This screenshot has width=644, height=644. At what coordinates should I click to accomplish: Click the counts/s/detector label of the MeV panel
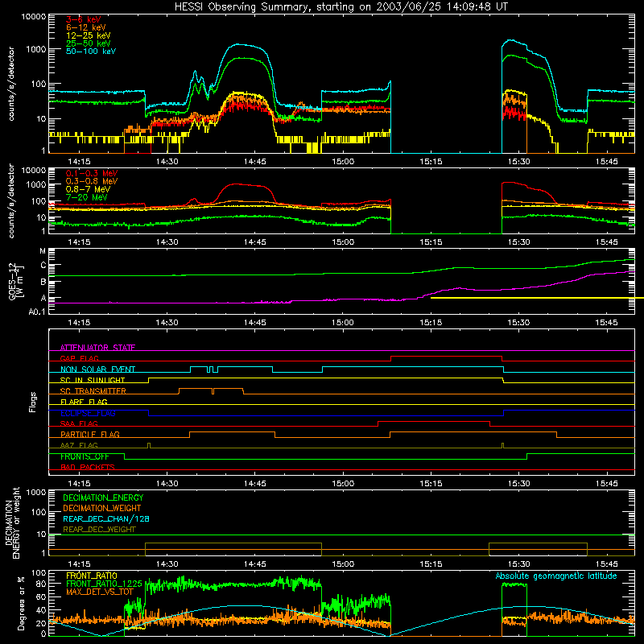pyautogui.click(x=11, y=200)
